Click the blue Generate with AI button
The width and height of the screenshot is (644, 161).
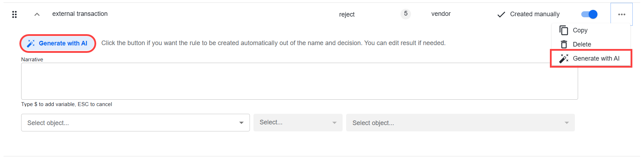pyautogui.click(x=58, y=43)
